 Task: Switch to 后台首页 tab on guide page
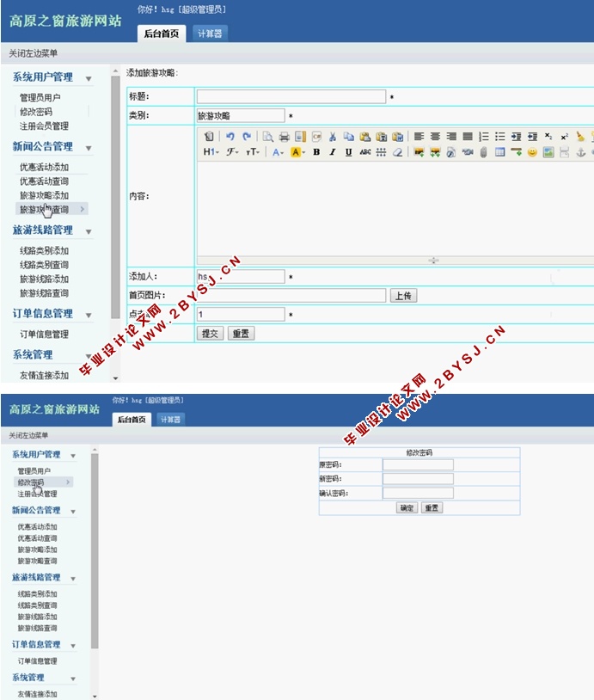162,34
